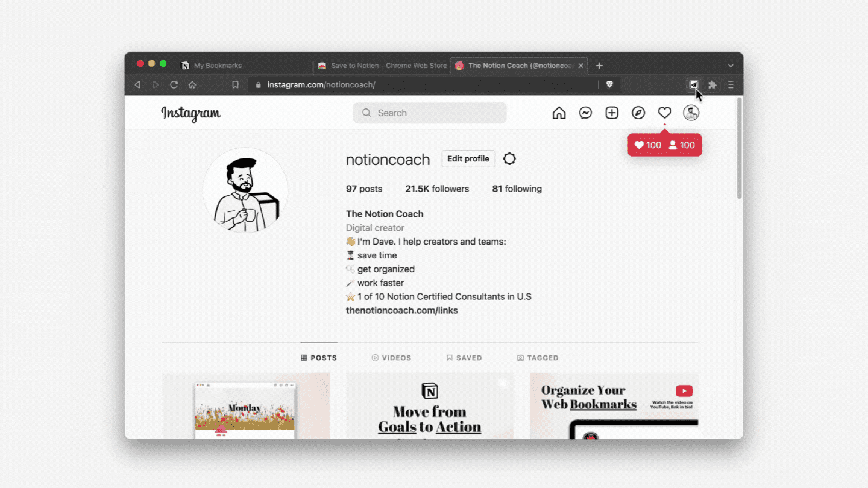Click the Edit profile button
Screen dimensions: 868x488
(468, 159)
